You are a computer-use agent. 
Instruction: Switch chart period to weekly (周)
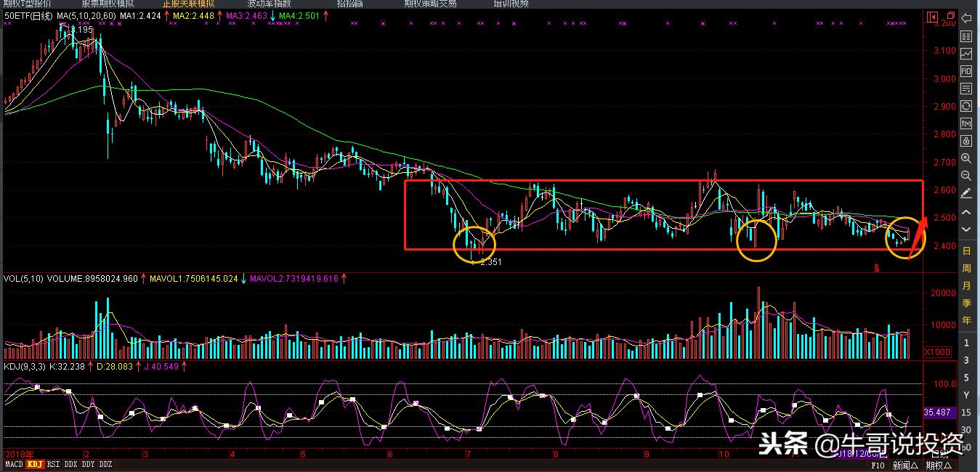click(966, 268)
